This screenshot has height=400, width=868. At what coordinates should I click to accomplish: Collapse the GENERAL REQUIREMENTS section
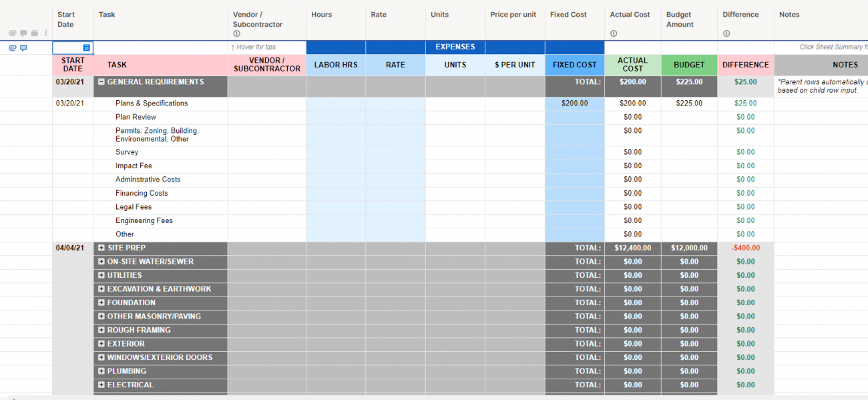click(101, 81)
